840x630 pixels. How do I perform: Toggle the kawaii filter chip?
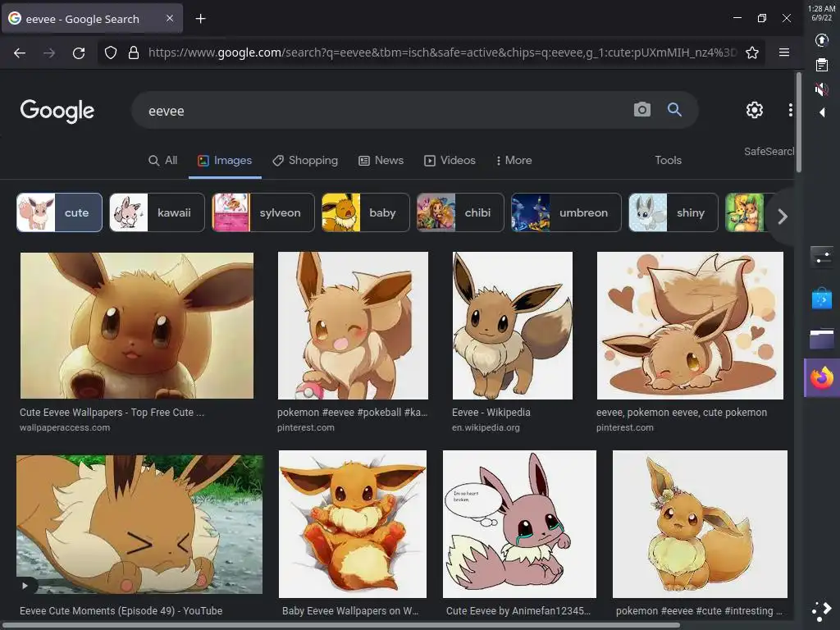tap(157, 212)
